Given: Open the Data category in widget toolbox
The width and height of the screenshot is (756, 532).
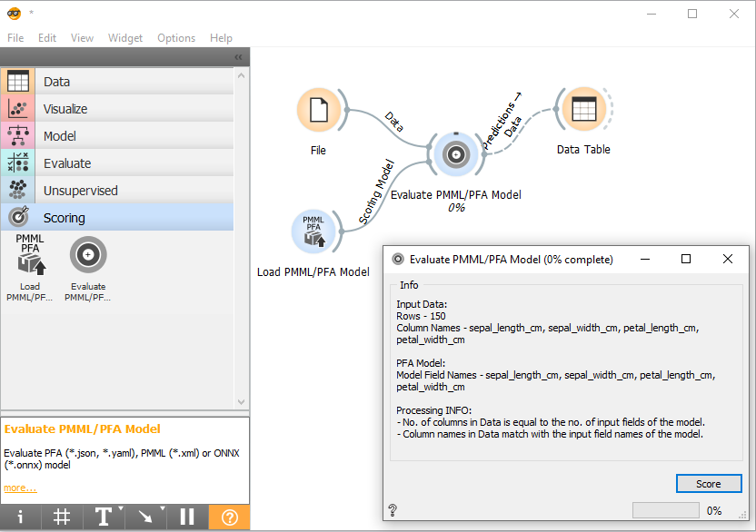Looking at the screenshot, I should tap(117, 82).
